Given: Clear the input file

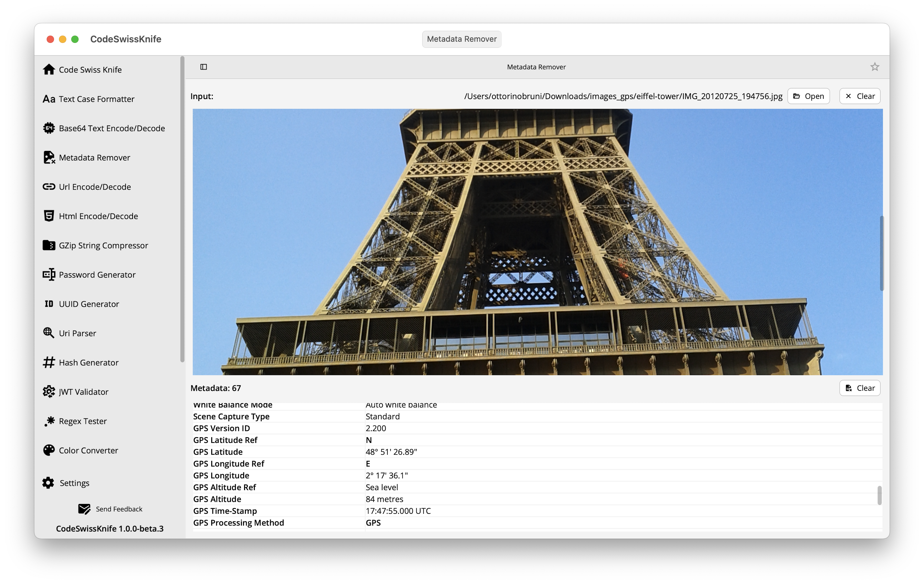Looking at the screenshot, I should (860, 96).
